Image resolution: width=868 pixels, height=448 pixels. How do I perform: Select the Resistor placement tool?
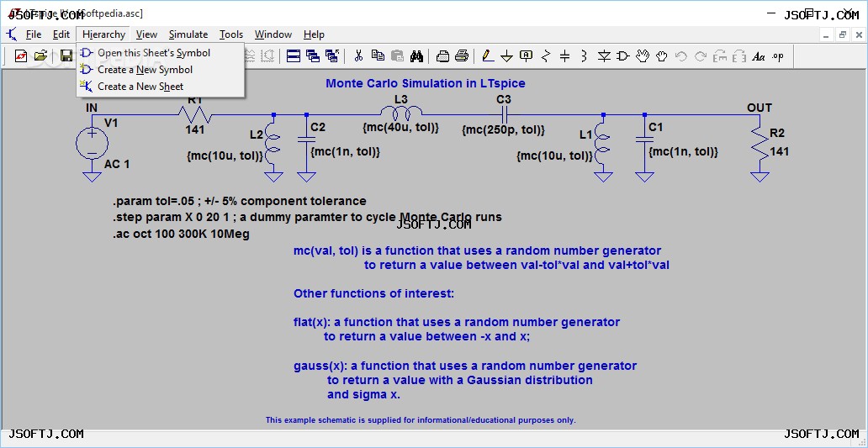click(x=546, y=55)
